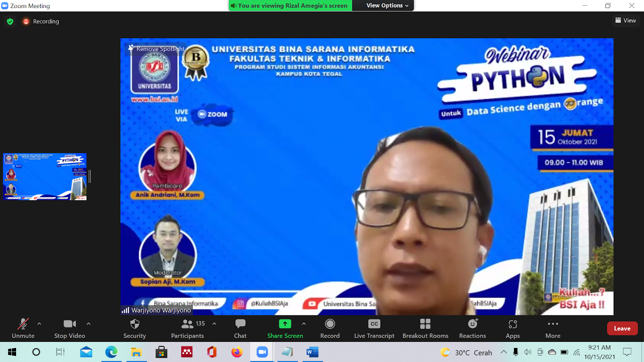Open the red app icon in taskbar
This screenshot has height=362, width=644.
click(187, 352)
